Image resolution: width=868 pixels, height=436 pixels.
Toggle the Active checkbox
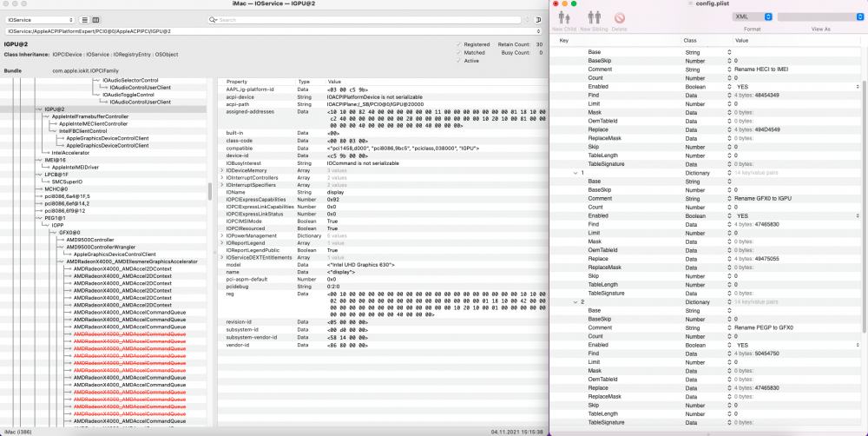458,61
